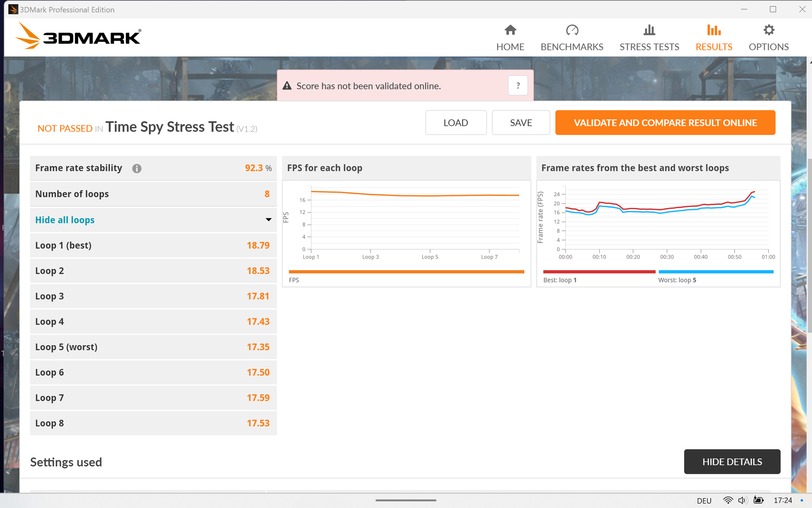Open Options via the gear icon

[x=768, y=30]
